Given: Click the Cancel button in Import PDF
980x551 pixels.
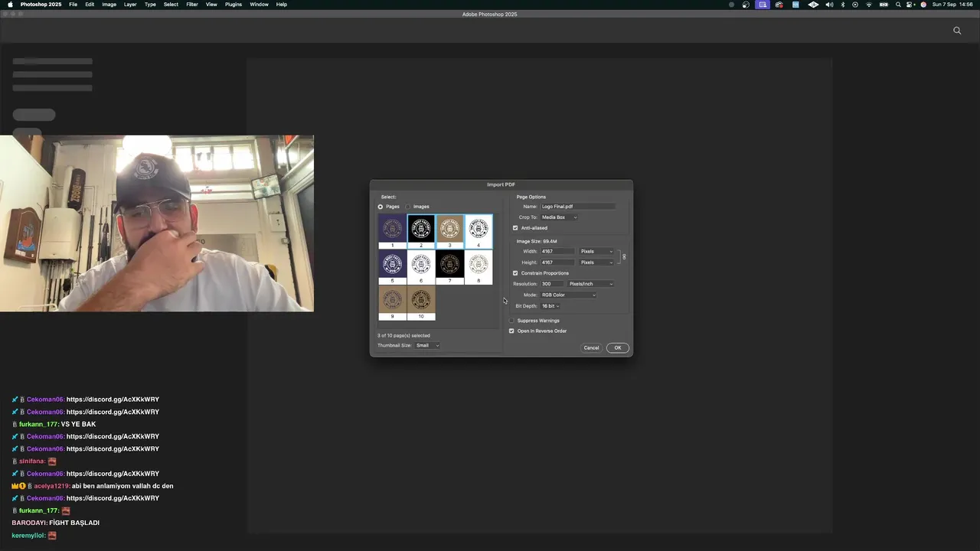Looking at the screenshot, I should pyautogui.click(x=591, y=348).
